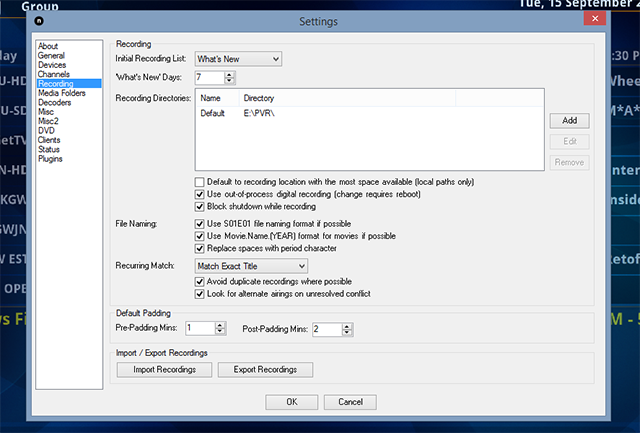
Task: Decrease Pre-Padding Mins with down arrow
Action: tap(220, 332)
